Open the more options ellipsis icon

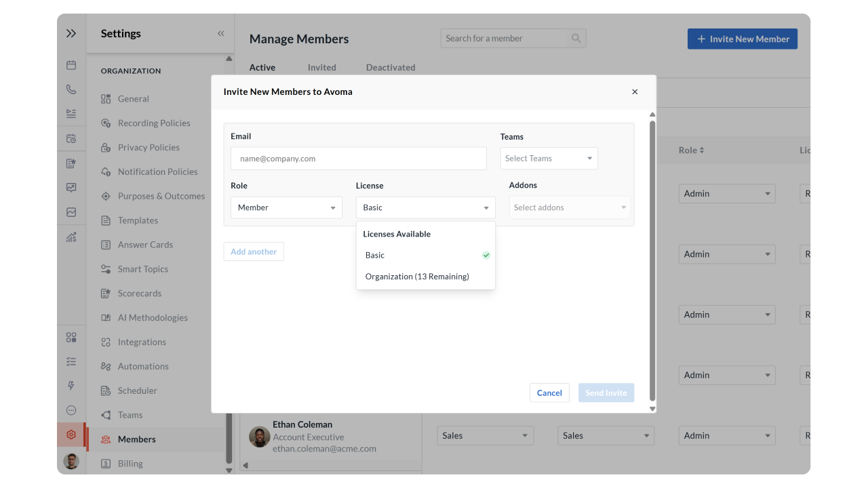pyautogui.click(x=71, y=410)
